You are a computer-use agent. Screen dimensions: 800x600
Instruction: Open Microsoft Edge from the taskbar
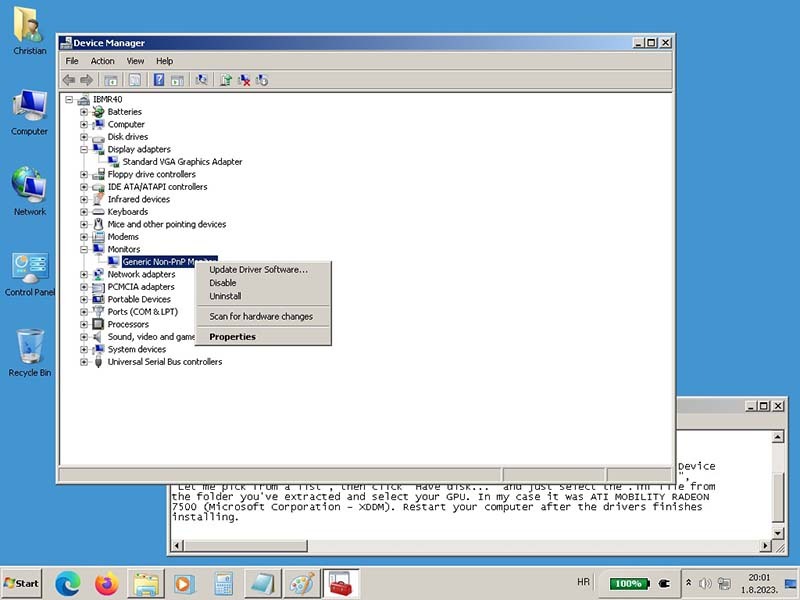(67, 583)
